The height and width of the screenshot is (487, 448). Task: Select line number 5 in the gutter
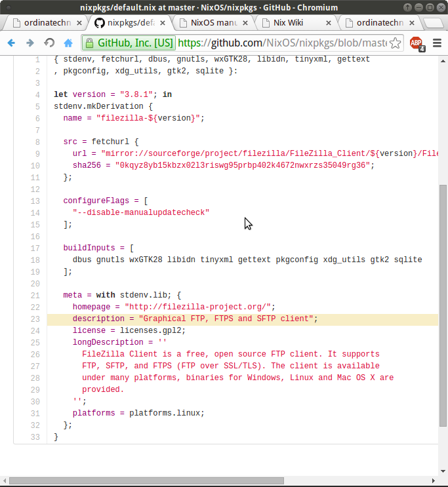(37, 107)
